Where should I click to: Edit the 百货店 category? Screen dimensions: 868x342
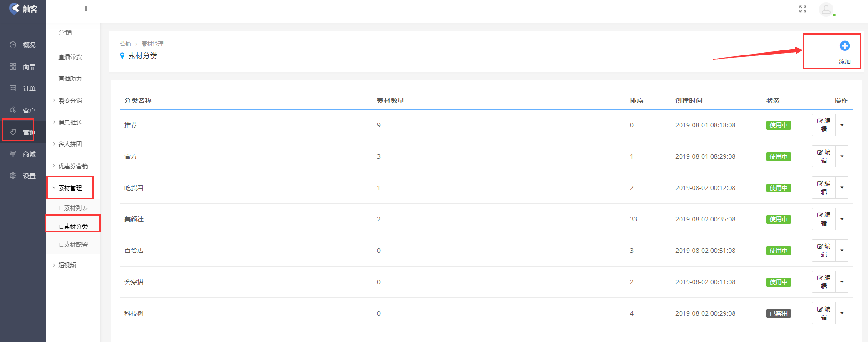pyautogui.click(x=823, y=250)
